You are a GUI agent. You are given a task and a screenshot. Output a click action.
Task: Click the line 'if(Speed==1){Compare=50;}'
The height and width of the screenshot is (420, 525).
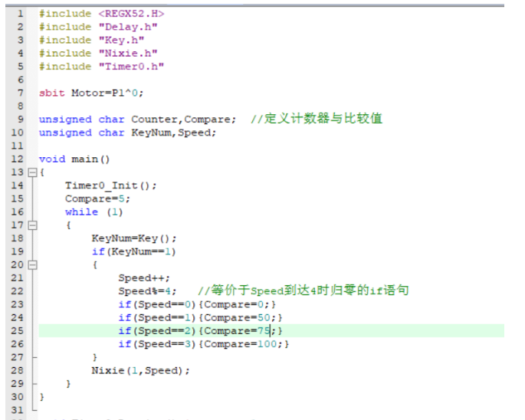click(x=200, y=318)
